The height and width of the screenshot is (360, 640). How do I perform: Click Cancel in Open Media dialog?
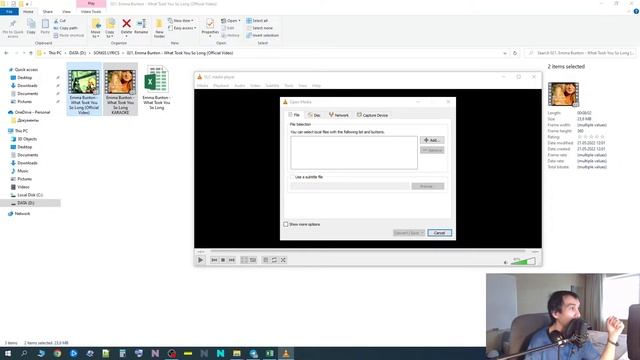(440, 233)
